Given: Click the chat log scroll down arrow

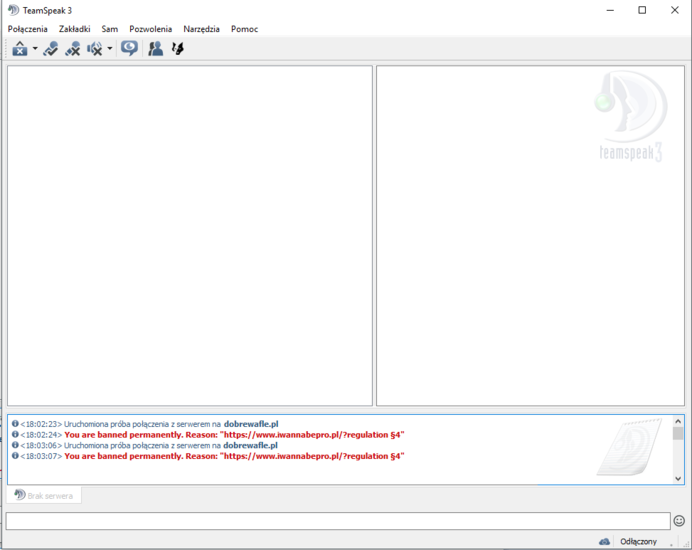Looking at the screenshot, I should click(x=678, y=478).
